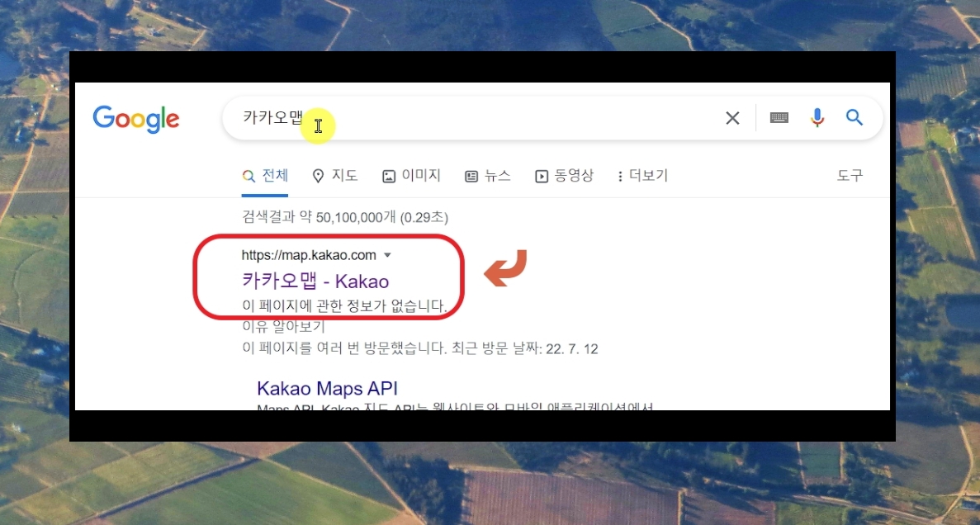Open the 뉴스 tab

487,176
